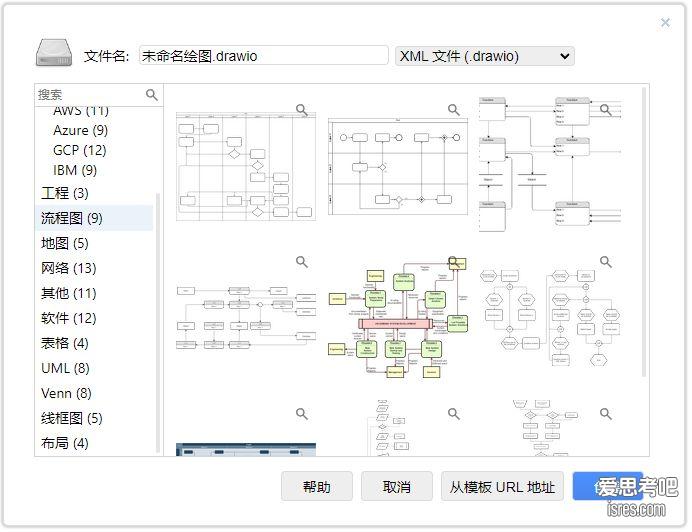Preview the bottom right flowchart template via its magnifier
Viewport: 692px width, 532px height.
(x=606, y=414)
